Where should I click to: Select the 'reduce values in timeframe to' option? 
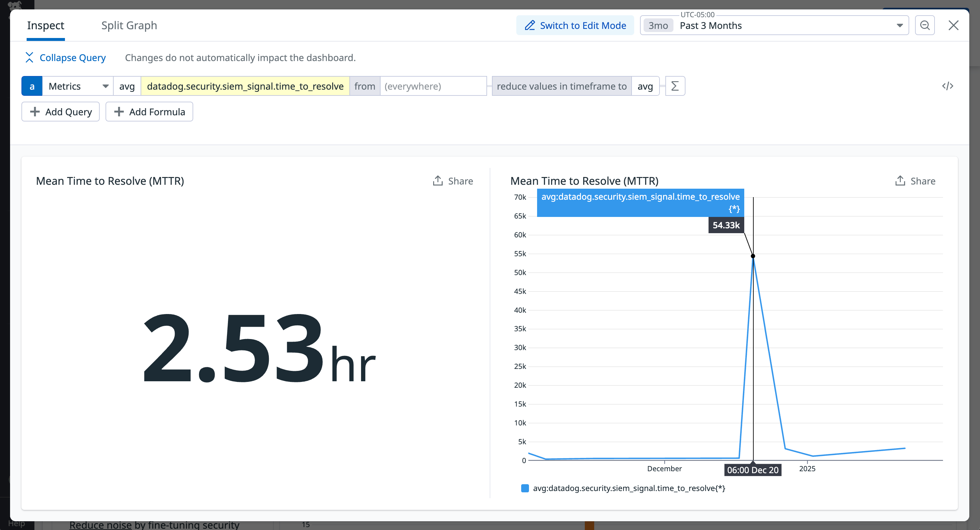click(x=561, y=86)
